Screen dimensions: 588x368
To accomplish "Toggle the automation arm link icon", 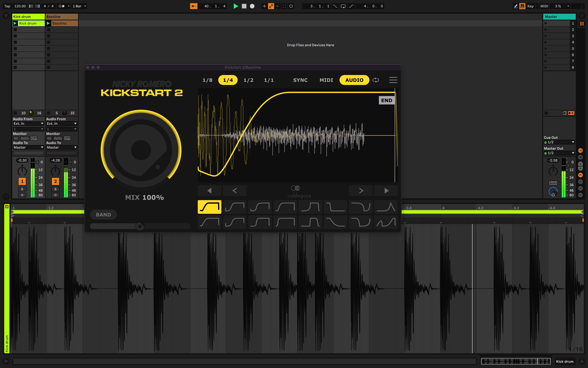I will 271,6.
